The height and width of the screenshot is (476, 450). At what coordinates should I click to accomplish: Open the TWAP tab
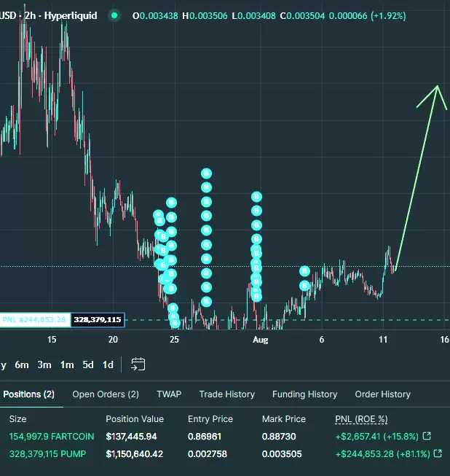(169, 394)
